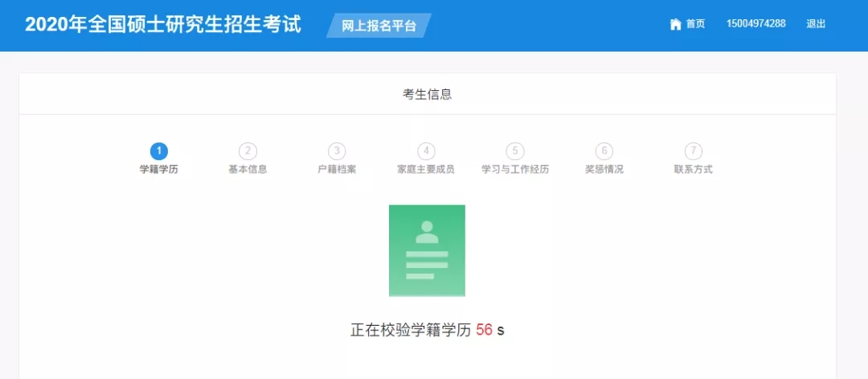Click the step 5 number circle
Viewport: 868px width, 379px height.
(x=515, y=151)
